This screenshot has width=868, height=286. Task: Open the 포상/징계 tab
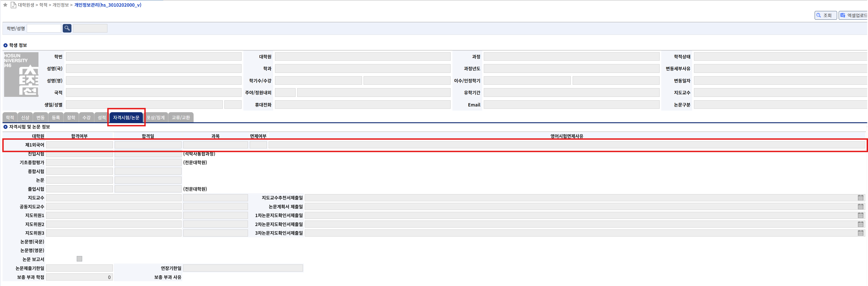click(x=156, y=117)
